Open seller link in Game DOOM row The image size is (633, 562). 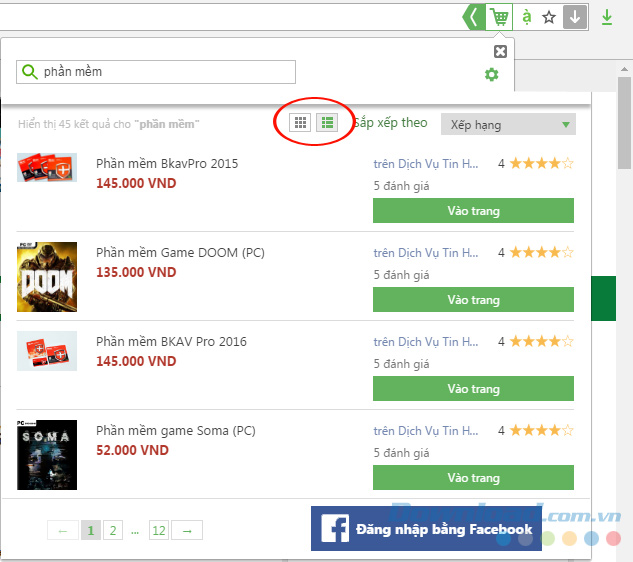coord(426,253)
